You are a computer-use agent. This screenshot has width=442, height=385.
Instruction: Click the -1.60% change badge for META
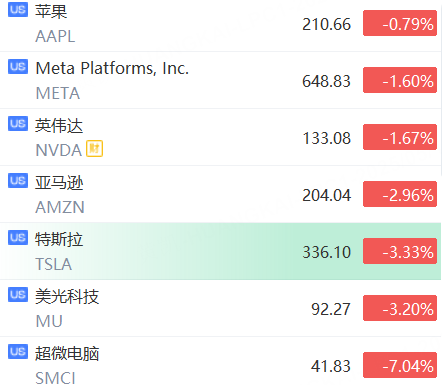point(400,80)
